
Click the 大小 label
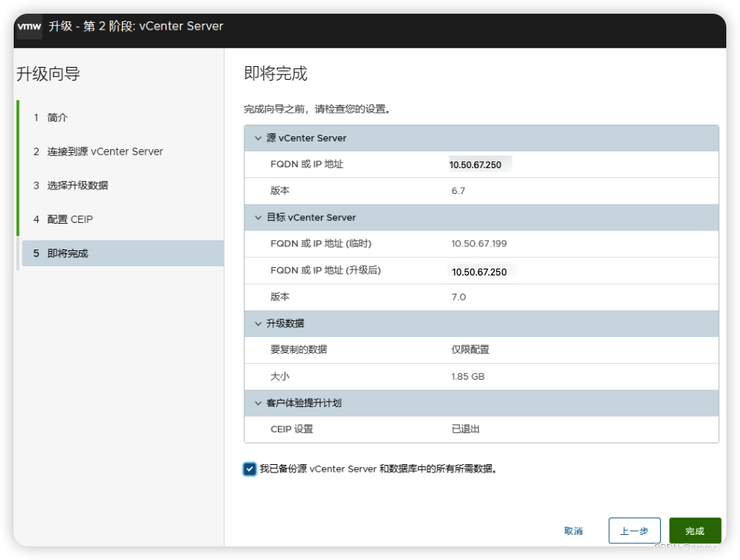click(x=280, y=377)
